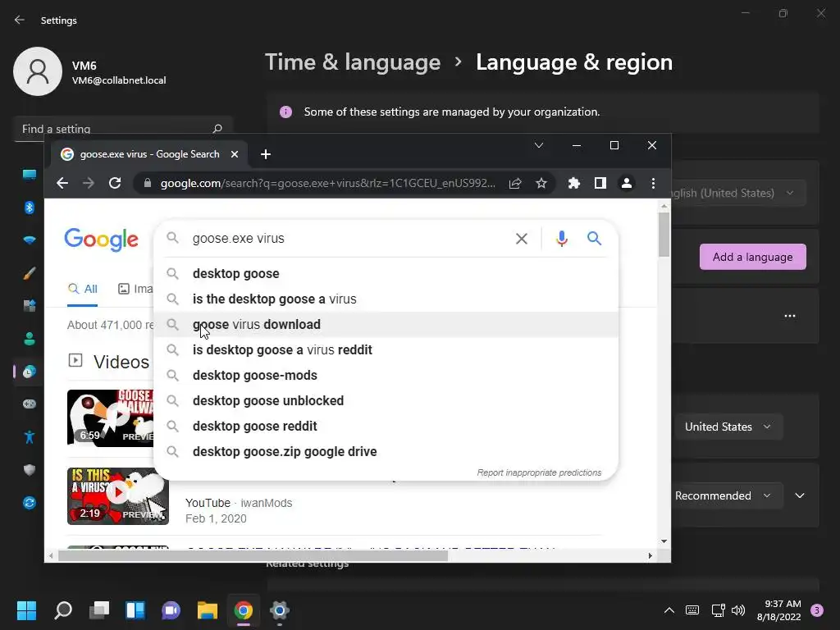
Task: Bookmark this page with the star icon
Action: click(541, 183)
